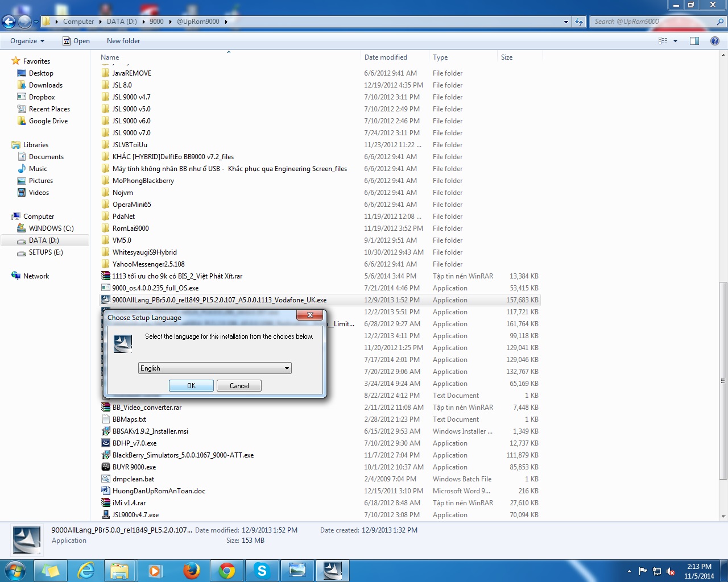Click New folder in the toolbar
728x582 pixels.
pyautogui.click(x=123, y=41)
